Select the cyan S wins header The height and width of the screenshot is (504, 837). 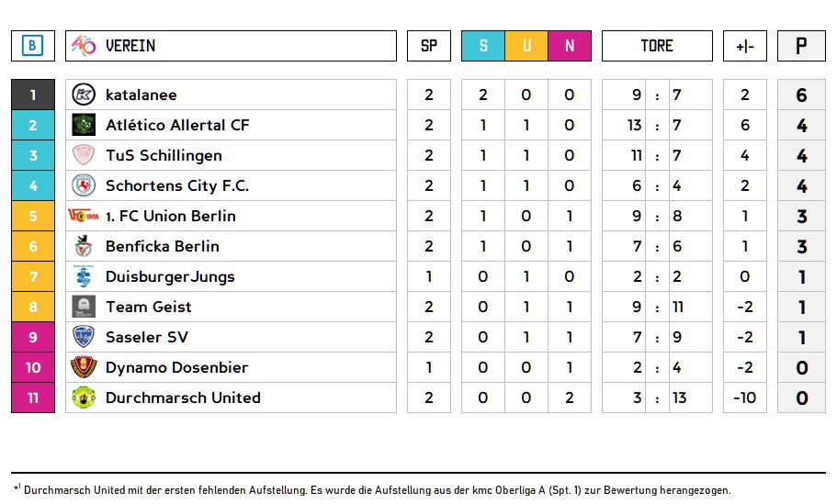coord(483,46)
